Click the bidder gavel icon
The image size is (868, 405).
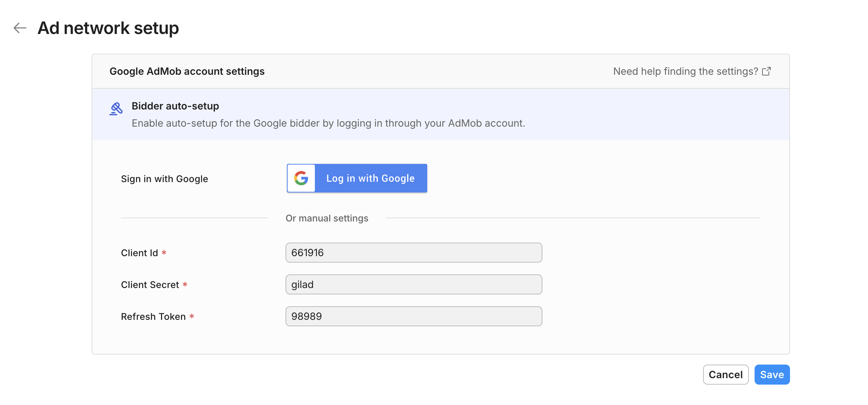click(x=116, y=109)
